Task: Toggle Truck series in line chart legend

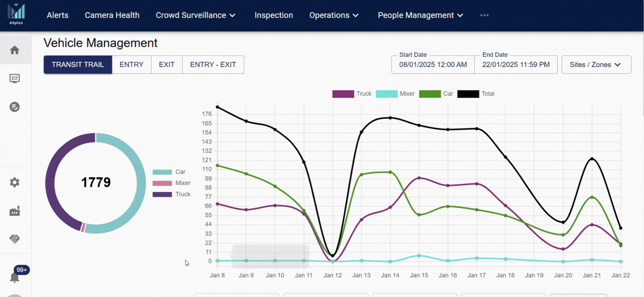Action: [x=351, y=94]
